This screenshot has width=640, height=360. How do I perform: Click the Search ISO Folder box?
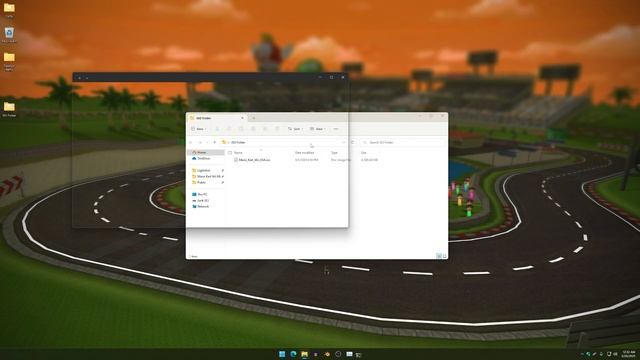tap(402, 142)
